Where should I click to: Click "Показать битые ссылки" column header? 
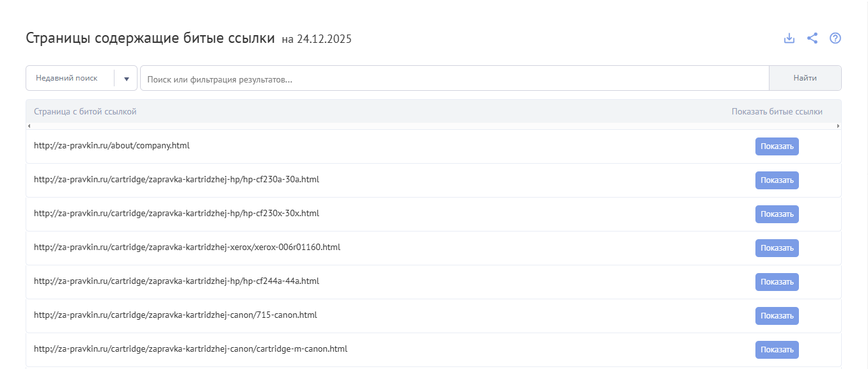point(777,112)
